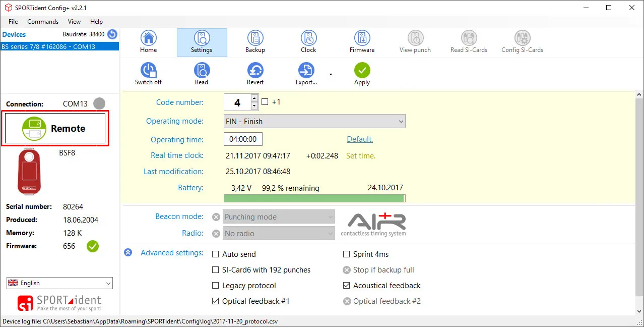Click the Set time link
The width and height of the screenshot is (644, 327).
361,156
